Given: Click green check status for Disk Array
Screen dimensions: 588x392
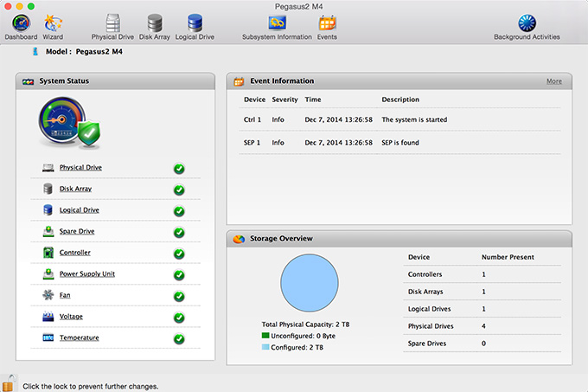Looking at the screenshot, I should (179, 190).
